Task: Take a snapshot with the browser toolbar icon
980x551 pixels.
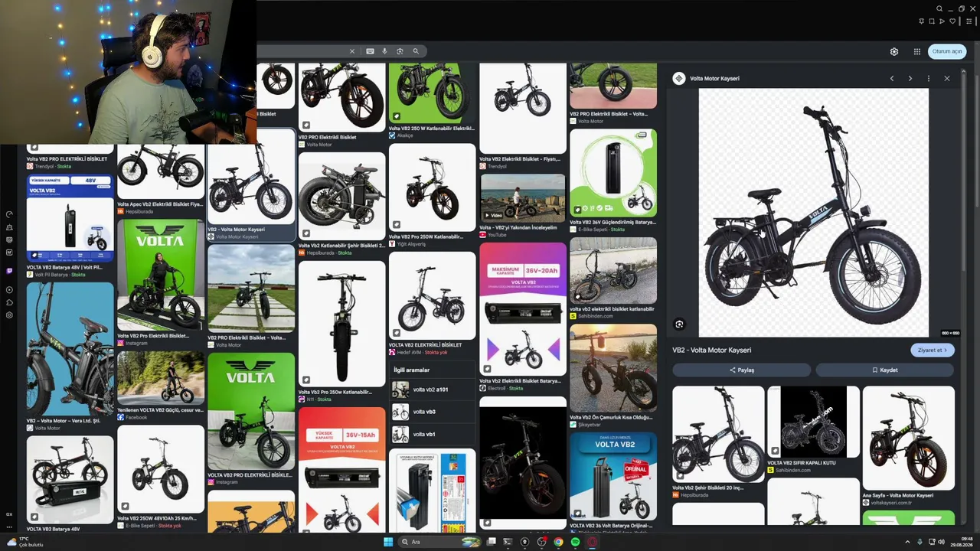Action: coord(932,21)
